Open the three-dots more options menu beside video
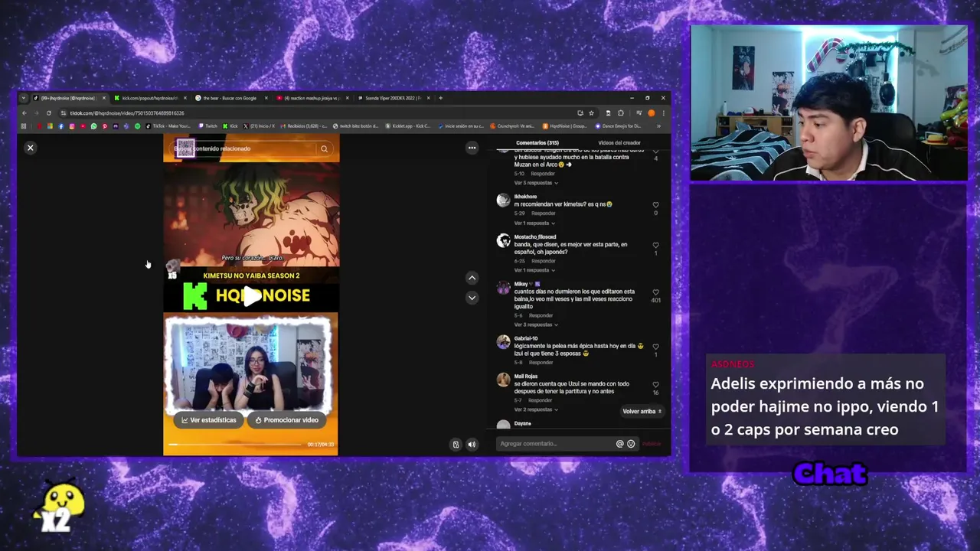The width and height of the screenshot is (980, 551). tap(472, 148)
